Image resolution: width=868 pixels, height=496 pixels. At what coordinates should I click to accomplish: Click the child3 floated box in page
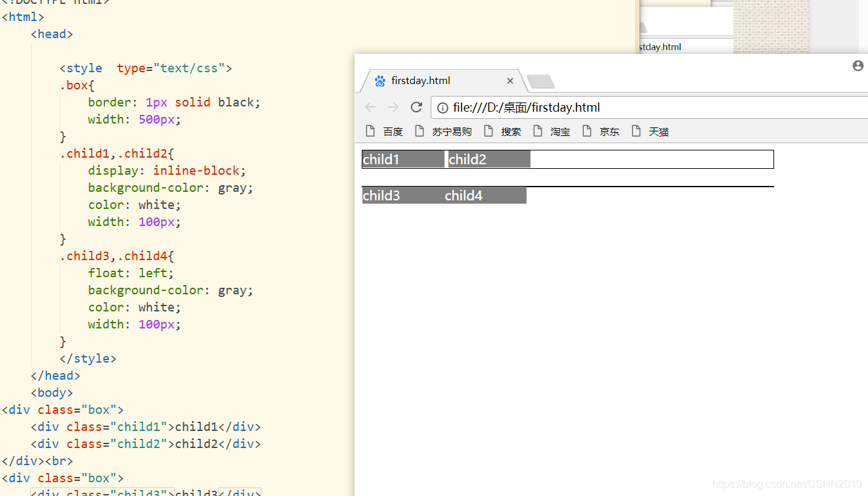403,195
